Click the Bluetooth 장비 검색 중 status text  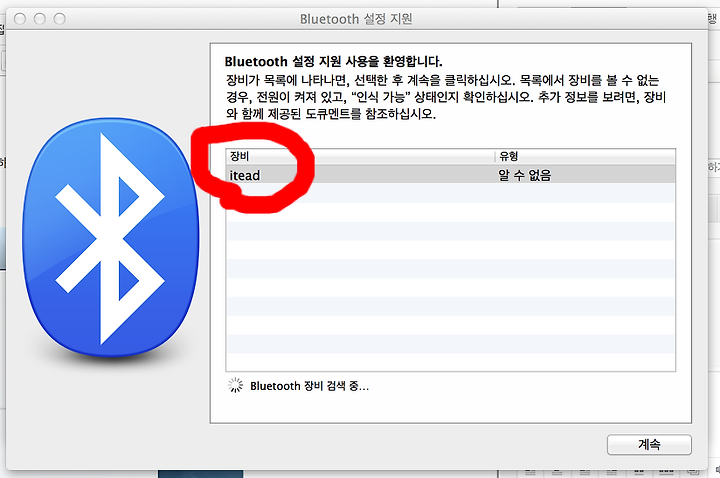pyautogui.click(x=309, y=386)
